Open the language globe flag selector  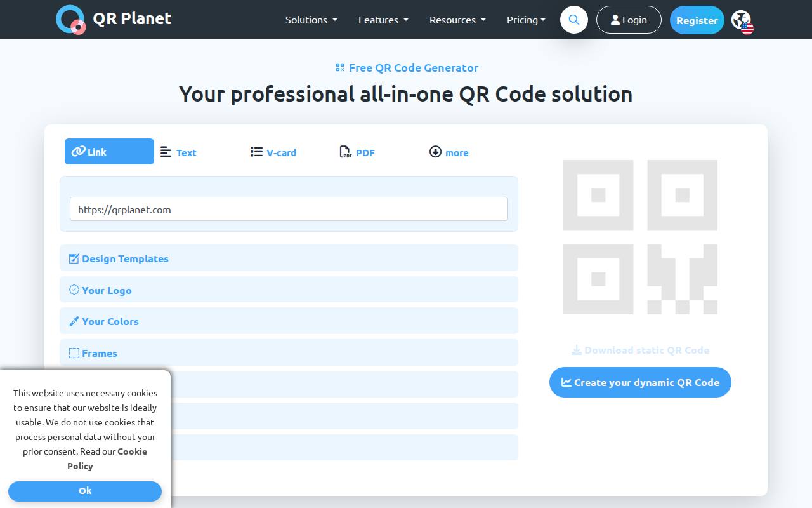click(x=742, y=21)
